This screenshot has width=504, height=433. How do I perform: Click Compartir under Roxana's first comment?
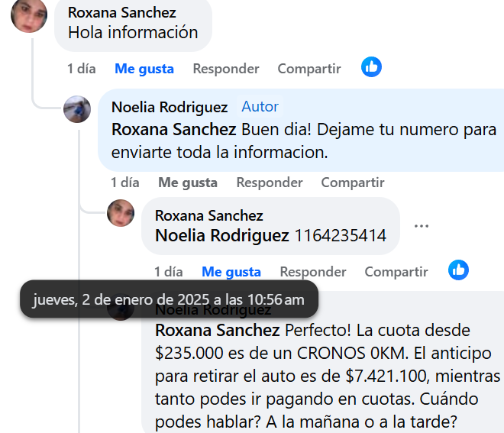(x=309, y=69)
